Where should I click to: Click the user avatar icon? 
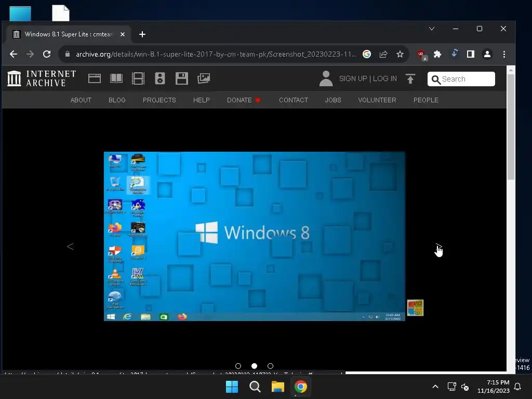(326, 78)
